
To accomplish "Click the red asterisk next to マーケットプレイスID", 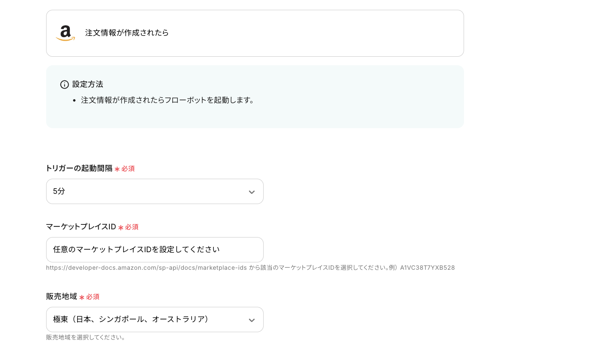I will 121,227.
